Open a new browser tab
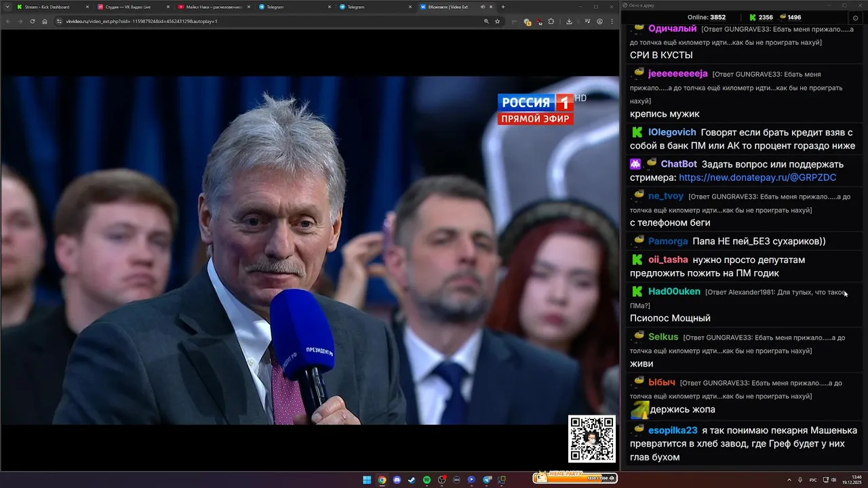This screenshot has width=868, height=488. point(502,7)
